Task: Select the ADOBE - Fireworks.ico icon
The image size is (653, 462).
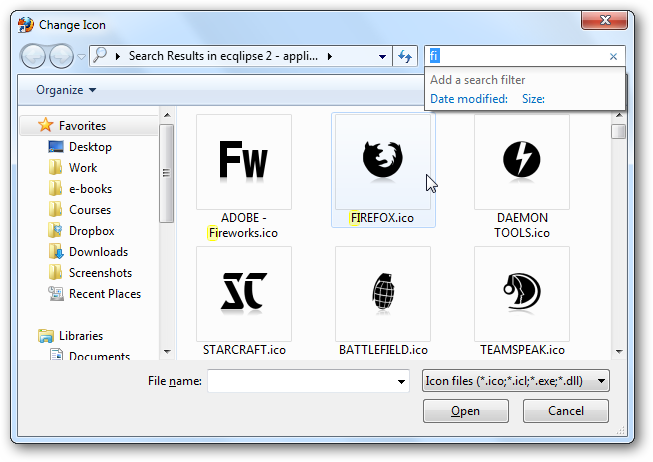Action: (244, 162)
